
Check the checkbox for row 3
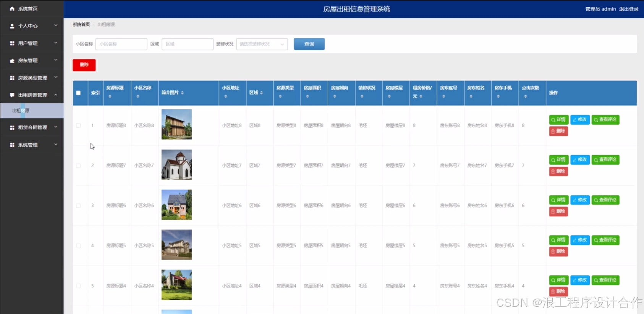pos(78,206)
